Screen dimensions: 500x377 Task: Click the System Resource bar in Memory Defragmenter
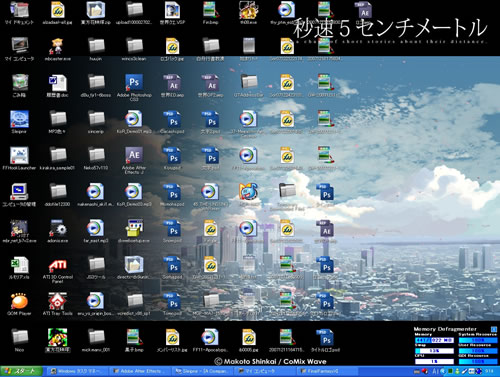478,340
